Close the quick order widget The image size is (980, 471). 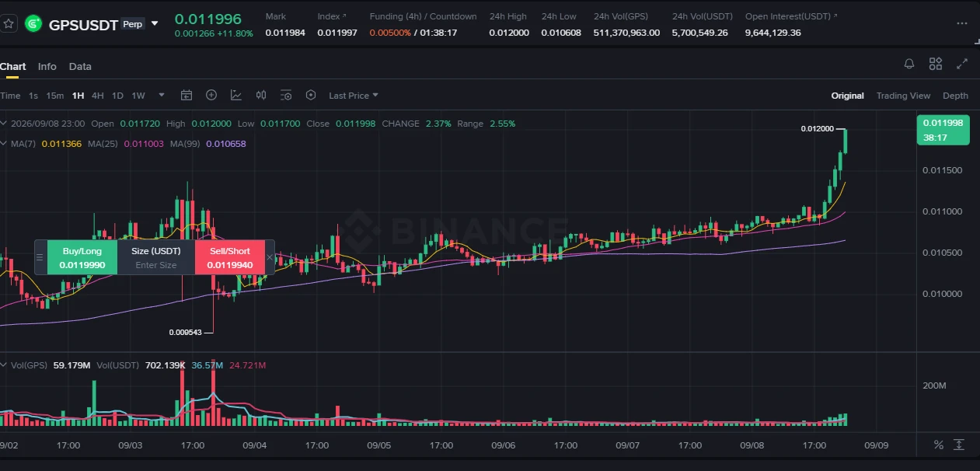(270, 257)
